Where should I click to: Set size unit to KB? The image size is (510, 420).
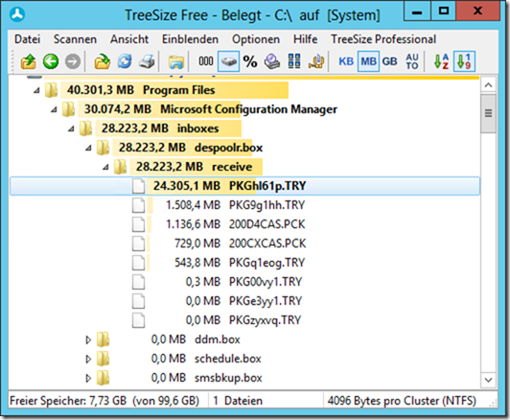[346, 61]
